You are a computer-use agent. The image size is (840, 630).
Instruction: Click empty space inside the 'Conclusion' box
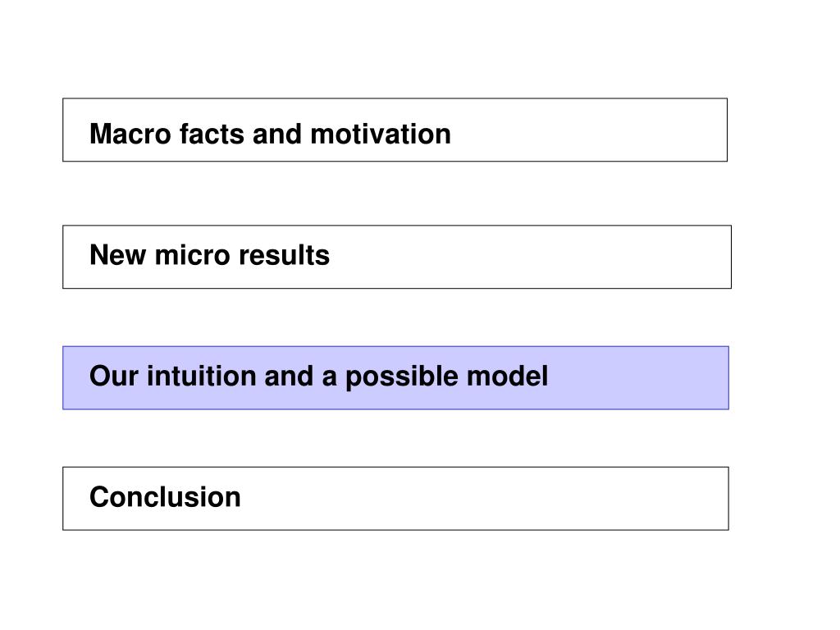(x=482, y=498)
